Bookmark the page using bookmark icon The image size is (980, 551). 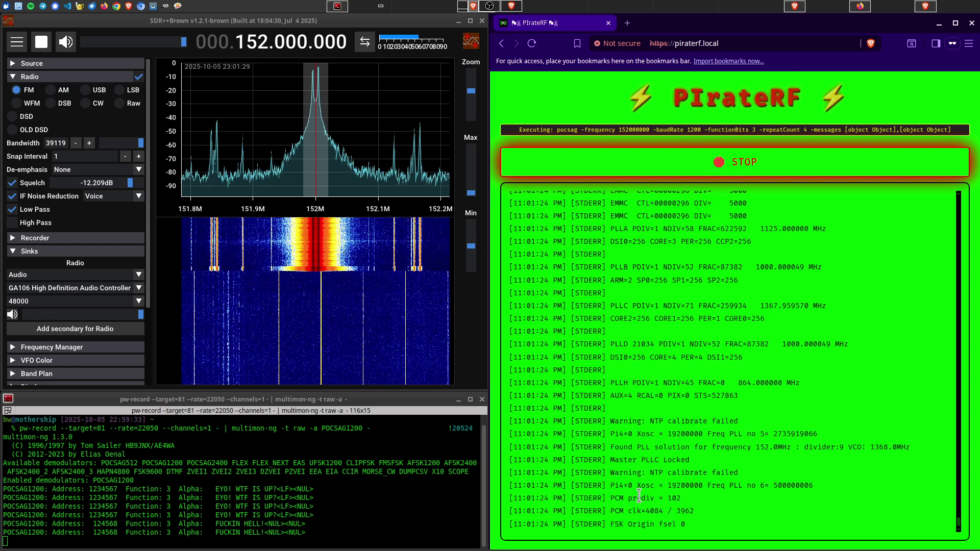(577, 43)
